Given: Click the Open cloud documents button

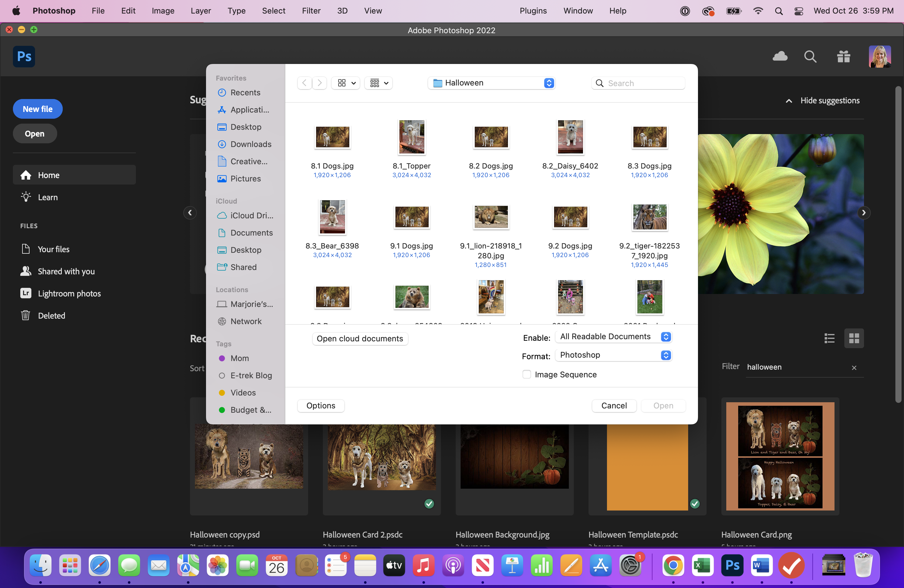Looking at the screenshot, I should 360,339.
